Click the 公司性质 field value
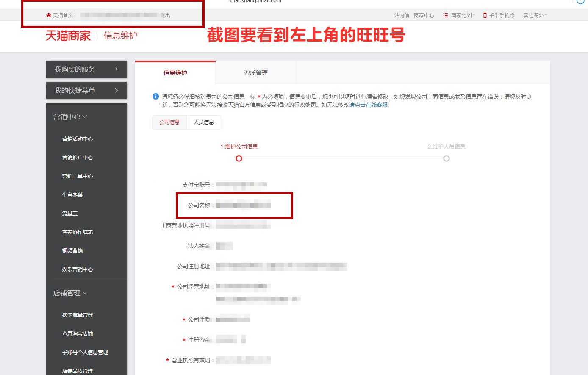588x375 pixels. [233, 319]
